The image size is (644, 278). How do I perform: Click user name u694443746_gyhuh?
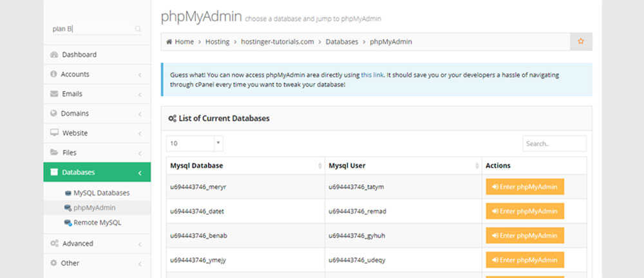tap(357, 236)
